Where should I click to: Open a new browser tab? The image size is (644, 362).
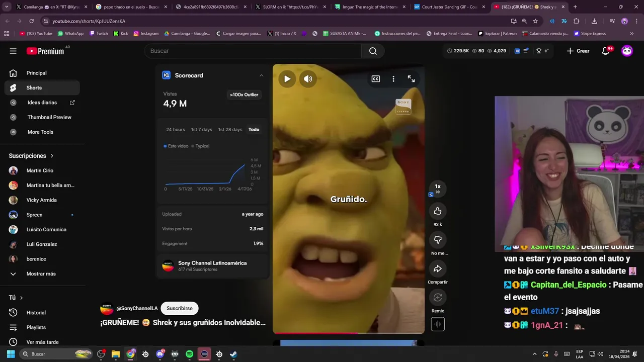point(575,7)
